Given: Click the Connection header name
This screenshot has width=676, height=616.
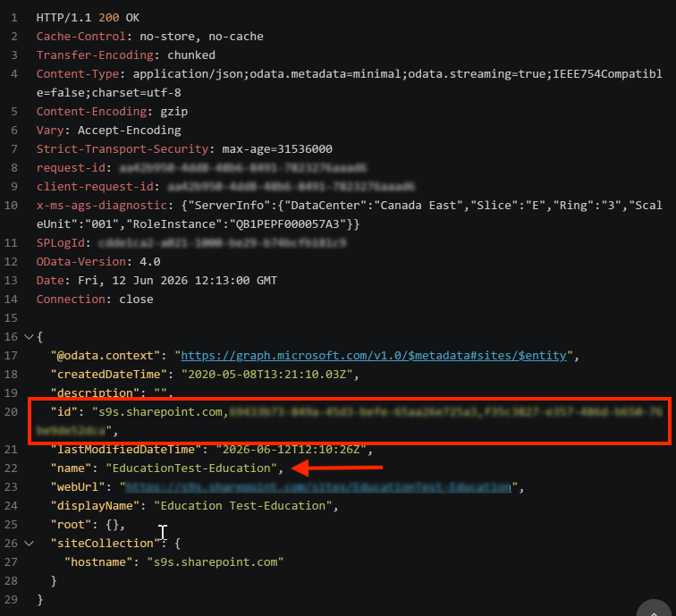Looking at the screenshot, I should [x=71, y=300].
